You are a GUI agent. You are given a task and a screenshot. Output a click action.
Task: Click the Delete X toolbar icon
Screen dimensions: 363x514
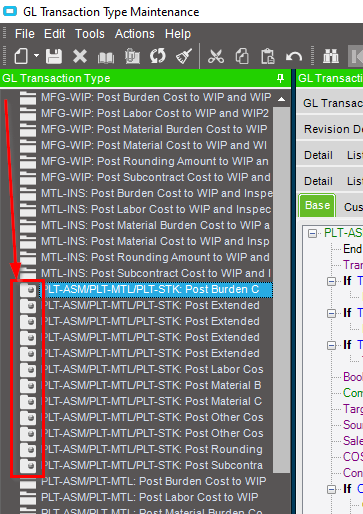[80, 56]
